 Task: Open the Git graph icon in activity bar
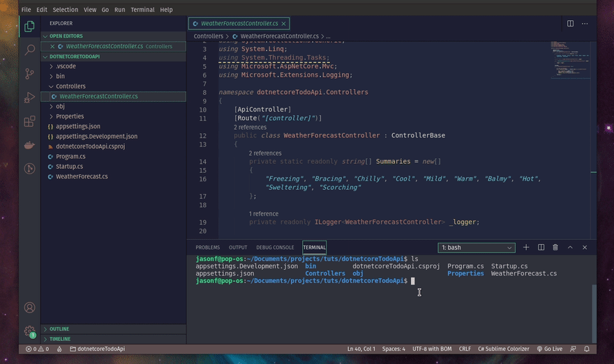29,169
